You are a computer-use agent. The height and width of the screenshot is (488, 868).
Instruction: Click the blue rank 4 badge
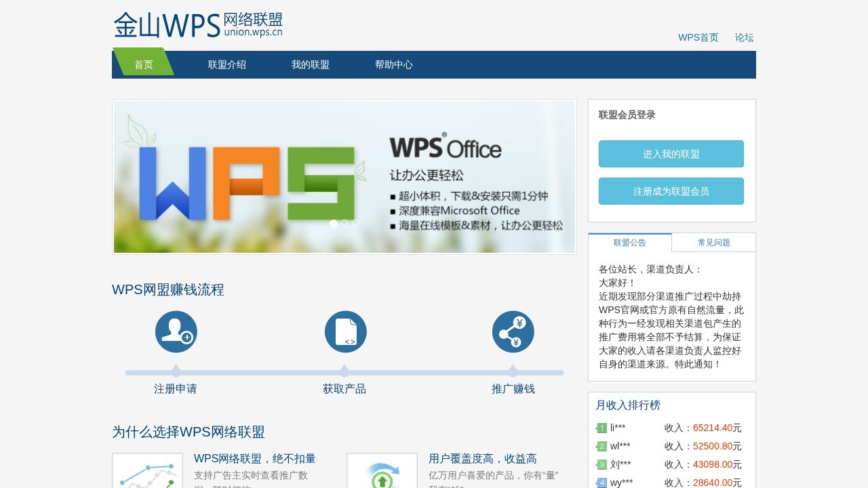pyautogui.click(x=601, y=483)
